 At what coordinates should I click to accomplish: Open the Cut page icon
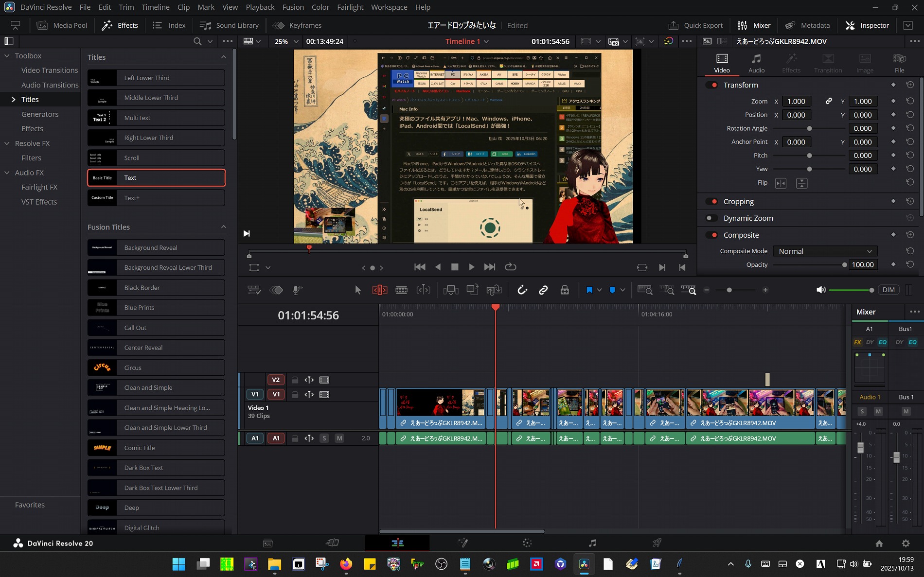[333, 543]
